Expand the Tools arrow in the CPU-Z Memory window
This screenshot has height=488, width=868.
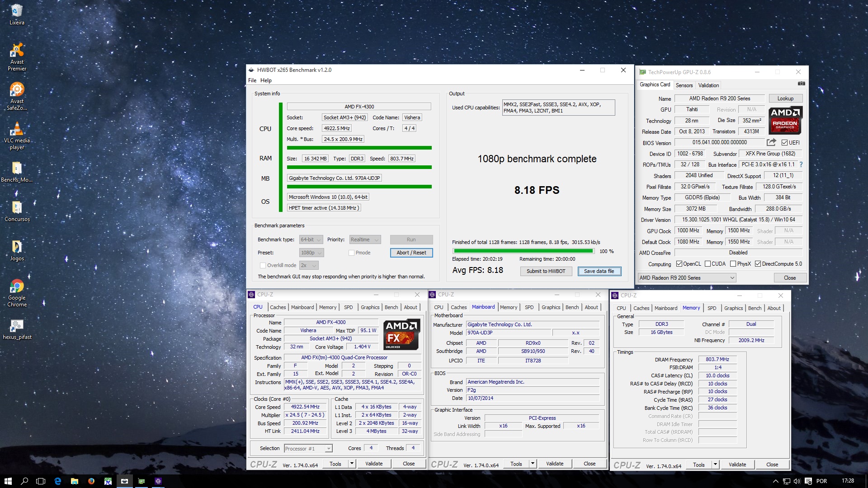point(715,465)
